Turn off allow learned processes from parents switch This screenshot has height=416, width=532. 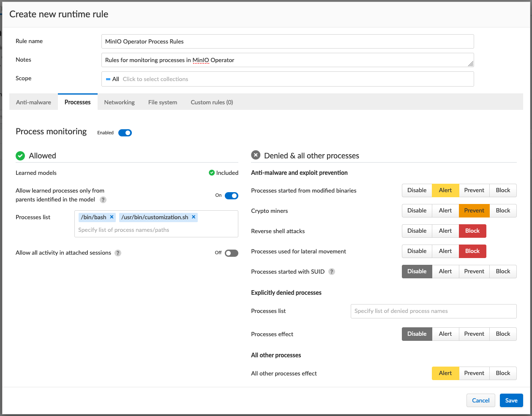231,196
